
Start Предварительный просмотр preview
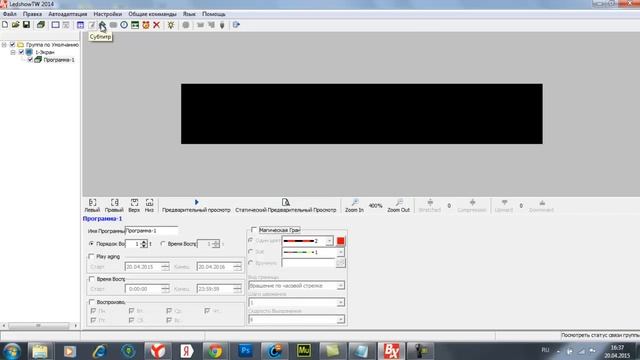pyautogui.click(x=196, y=205)
